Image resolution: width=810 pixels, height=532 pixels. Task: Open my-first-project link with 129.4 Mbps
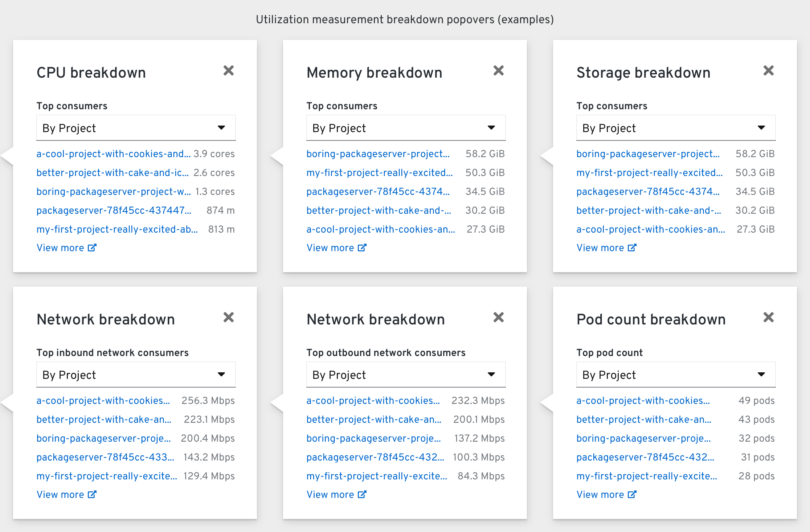(107, 476)
